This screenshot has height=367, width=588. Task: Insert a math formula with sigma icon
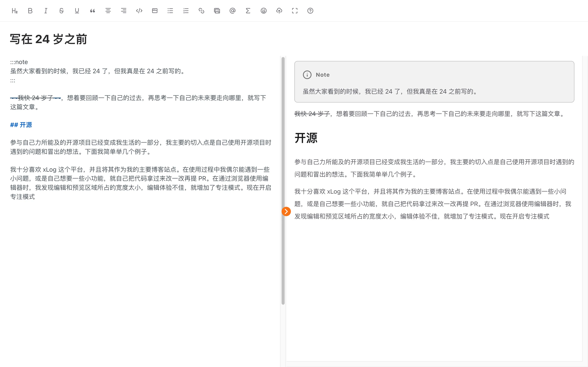point(248,11)
